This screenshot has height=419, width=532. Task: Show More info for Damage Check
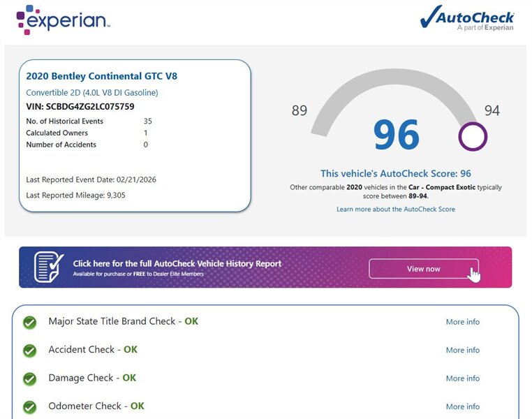click(x=462, y=378)
